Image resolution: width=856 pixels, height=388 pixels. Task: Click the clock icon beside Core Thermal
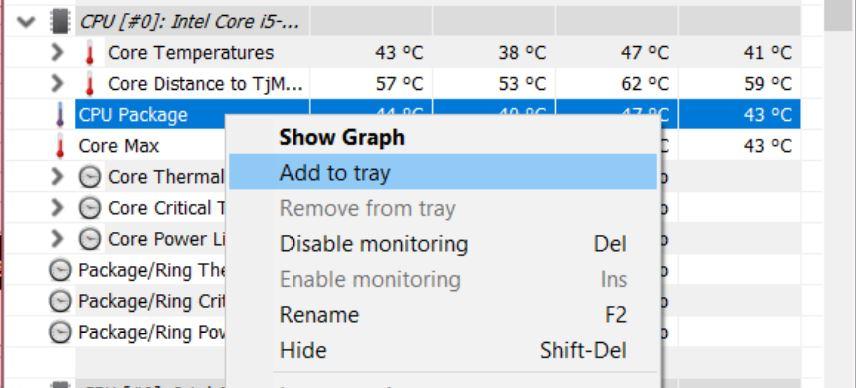click(90, 177)
